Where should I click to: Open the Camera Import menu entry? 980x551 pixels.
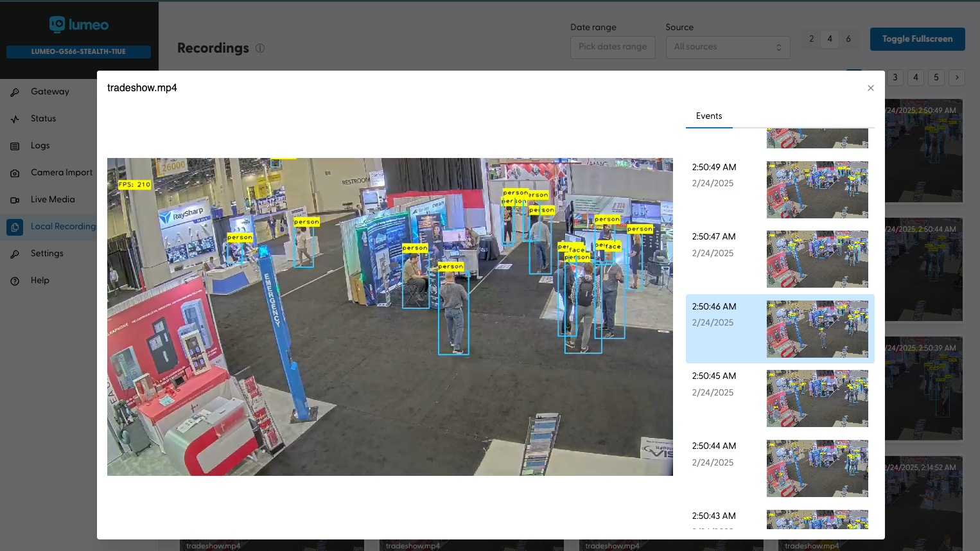[61, 173]
